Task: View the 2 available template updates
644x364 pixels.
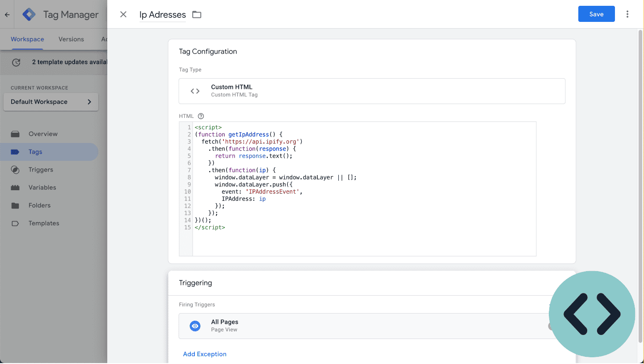Action: click(x=63, y=62)
